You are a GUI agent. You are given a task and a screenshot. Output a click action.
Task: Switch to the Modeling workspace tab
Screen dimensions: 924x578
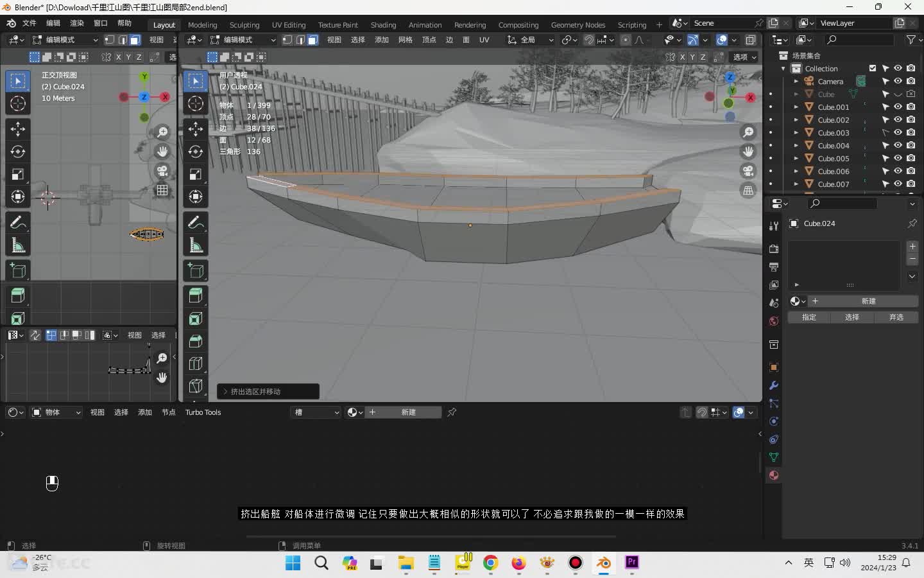point(202,25)
